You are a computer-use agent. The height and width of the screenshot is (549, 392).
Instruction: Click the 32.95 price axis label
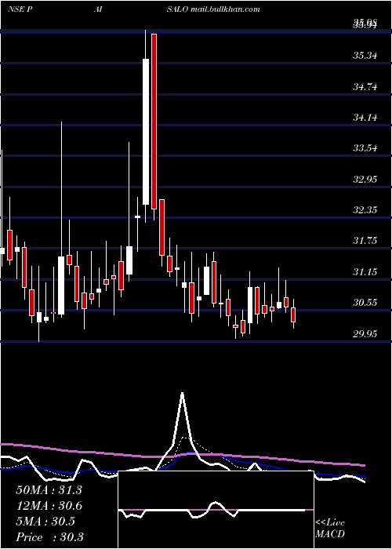click(x=365, y=180)
